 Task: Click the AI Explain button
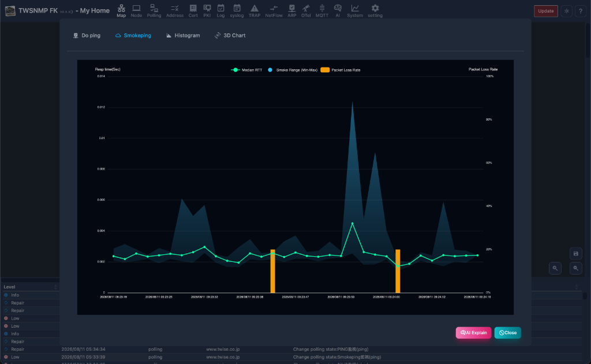(x=473, y=333)
